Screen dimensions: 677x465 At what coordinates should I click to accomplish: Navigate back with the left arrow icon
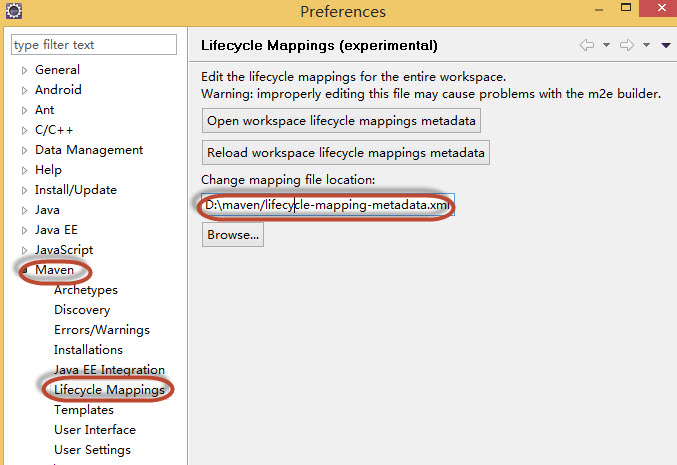pyautogui.click(x=587, y=45)
